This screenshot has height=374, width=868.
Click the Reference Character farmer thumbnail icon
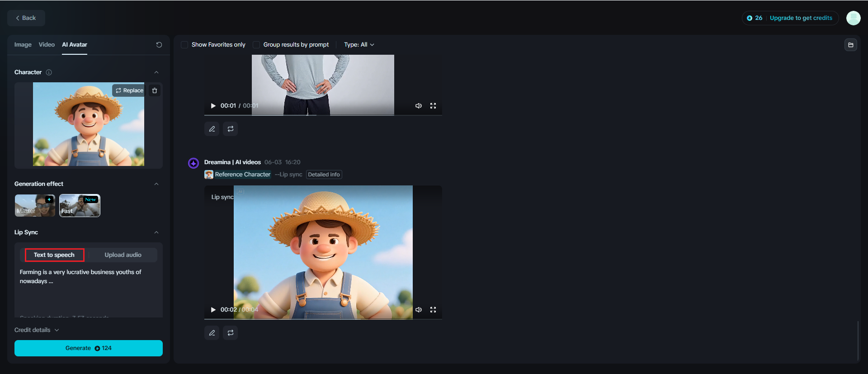[x=209, y=175]
